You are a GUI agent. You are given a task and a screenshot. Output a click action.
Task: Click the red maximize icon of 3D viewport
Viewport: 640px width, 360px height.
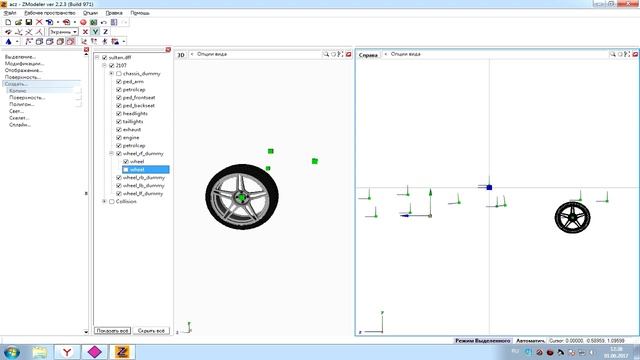(x=349, y=54)
